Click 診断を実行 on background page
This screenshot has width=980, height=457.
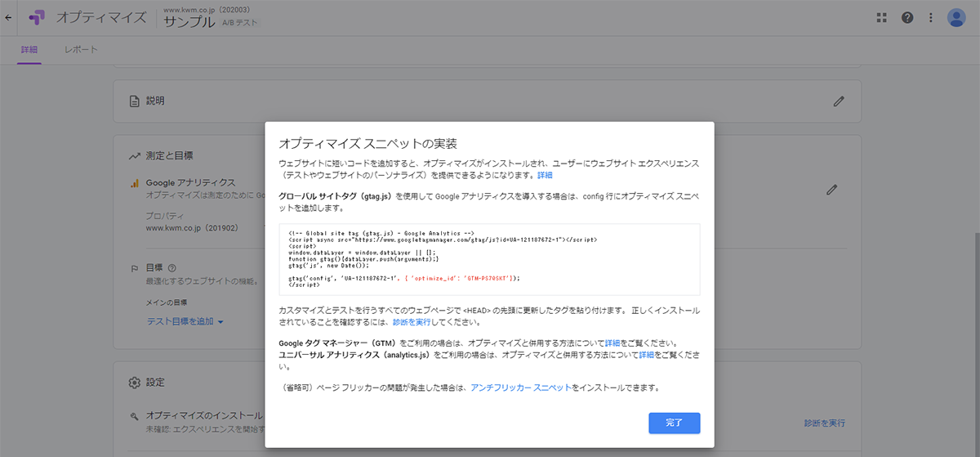click(824, 423)
